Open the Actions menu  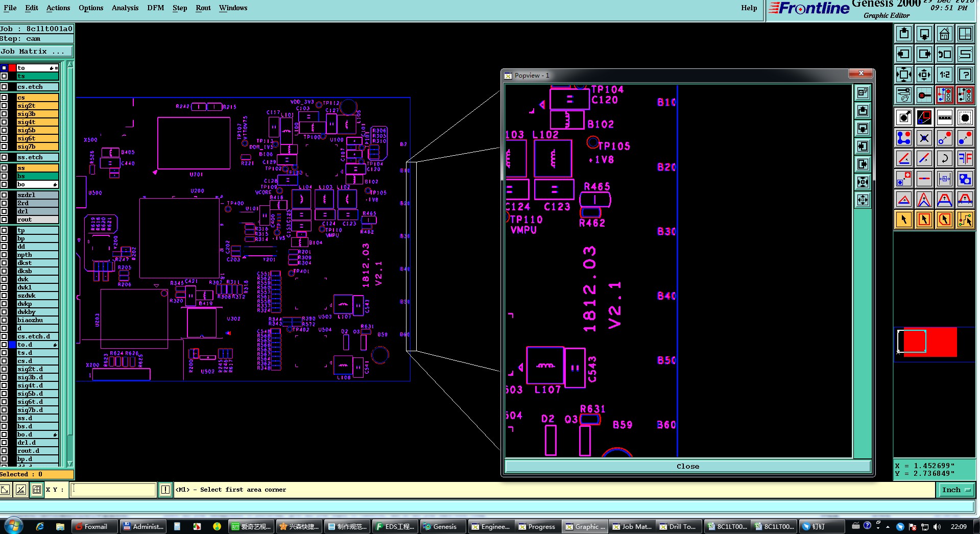coord(58,8)
